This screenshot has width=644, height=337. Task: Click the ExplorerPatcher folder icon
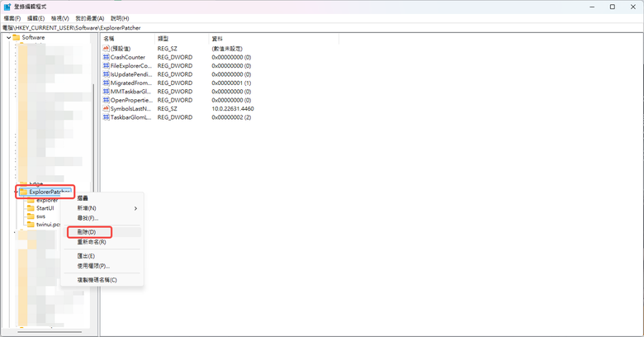pyautogui.click(x=23, y=192)
